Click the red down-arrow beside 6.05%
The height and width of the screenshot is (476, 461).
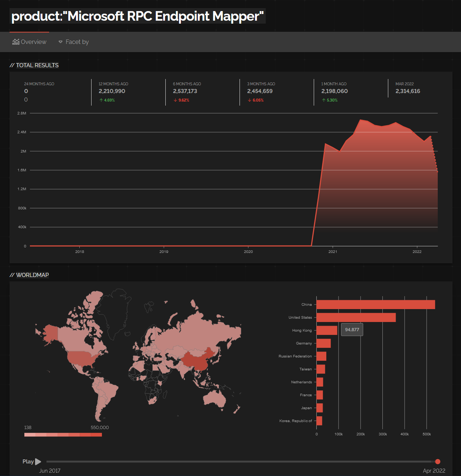[250, 100]
